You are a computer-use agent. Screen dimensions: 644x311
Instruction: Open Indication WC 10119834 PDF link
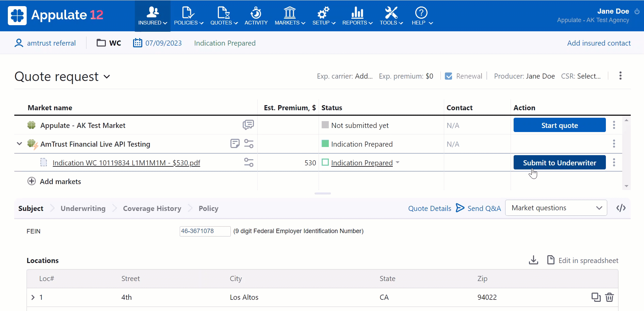click(126, 163)
